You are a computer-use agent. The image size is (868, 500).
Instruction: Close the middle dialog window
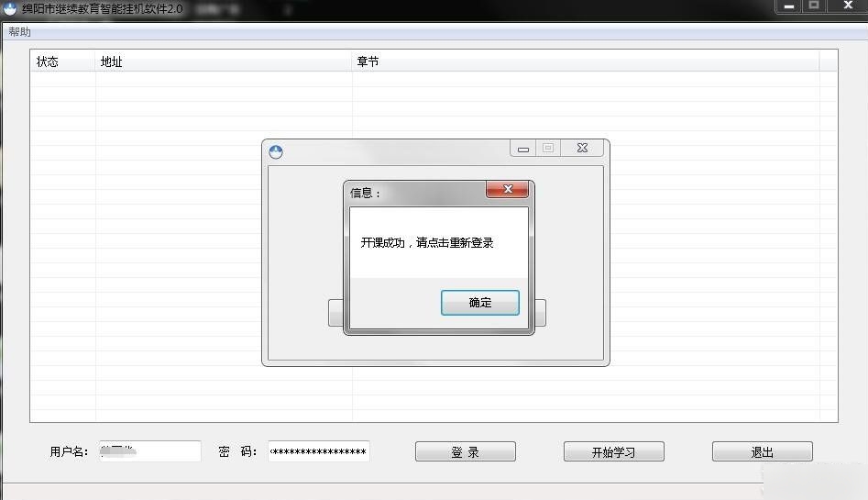coord(582,148)
